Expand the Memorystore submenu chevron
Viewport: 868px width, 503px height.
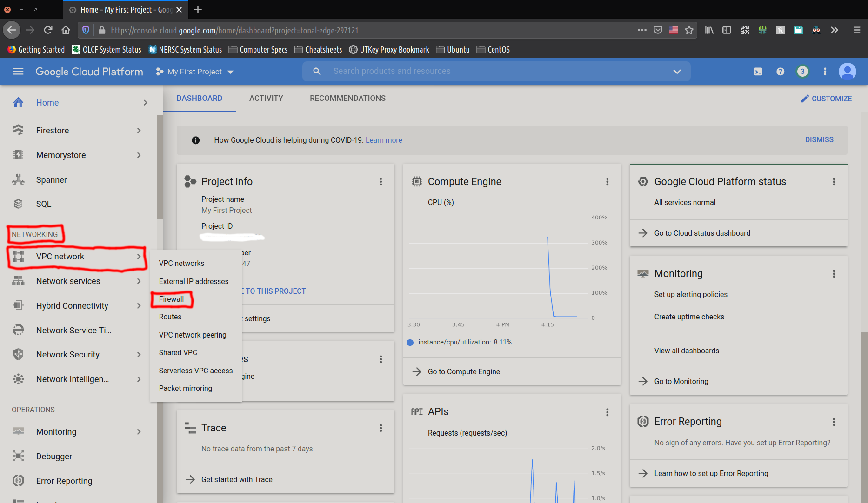pos(139,155)
